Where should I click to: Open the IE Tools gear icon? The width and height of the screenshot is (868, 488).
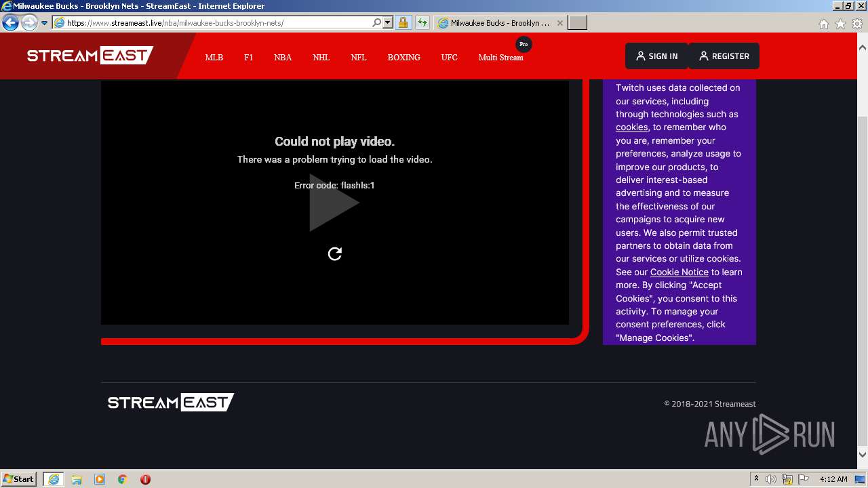[x=856, y=24]
